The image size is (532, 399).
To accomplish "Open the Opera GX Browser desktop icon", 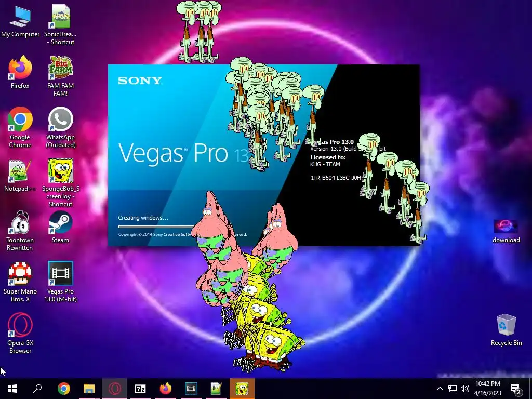I will click(x=20, y=334).
